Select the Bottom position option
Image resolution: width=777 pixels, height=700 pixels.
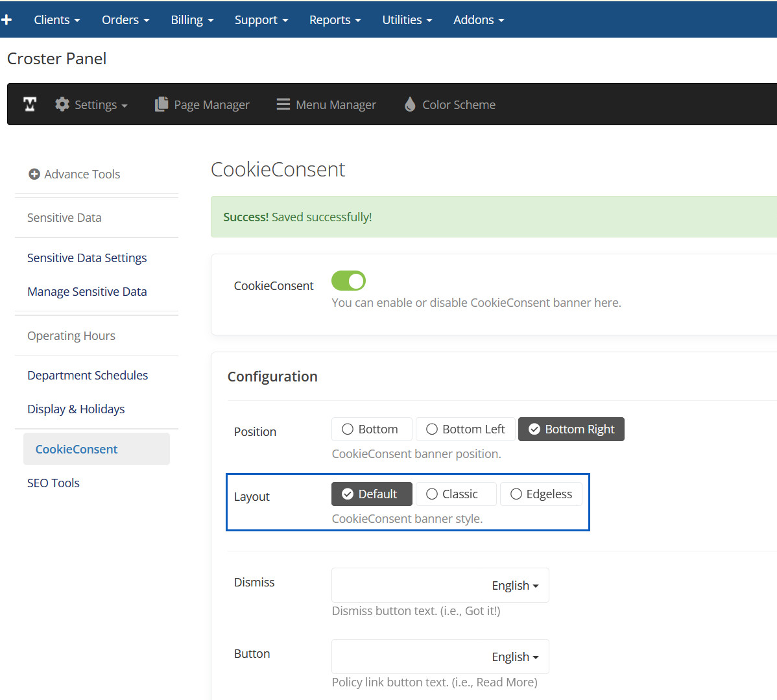point(371,429)
